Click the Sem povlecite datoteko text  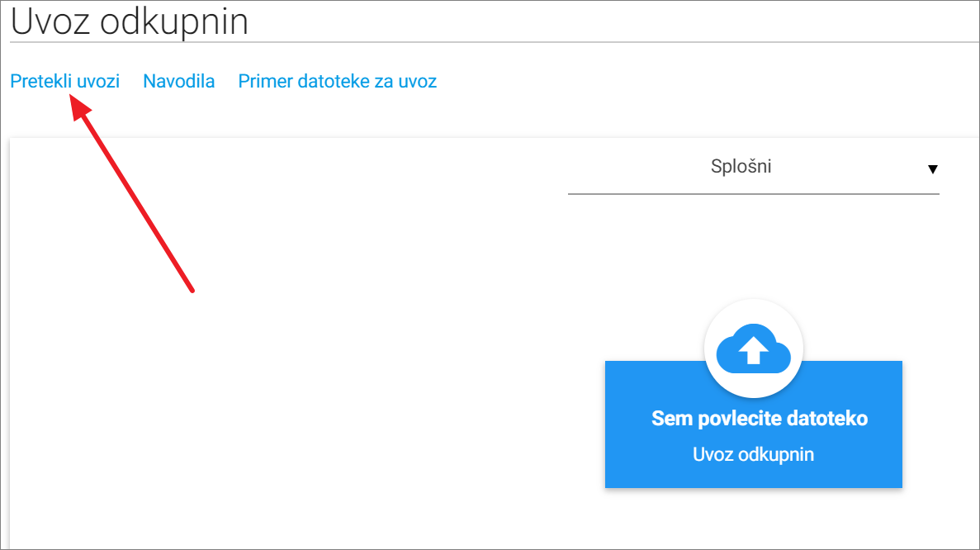pyautogui.click(x=760, y=418)
